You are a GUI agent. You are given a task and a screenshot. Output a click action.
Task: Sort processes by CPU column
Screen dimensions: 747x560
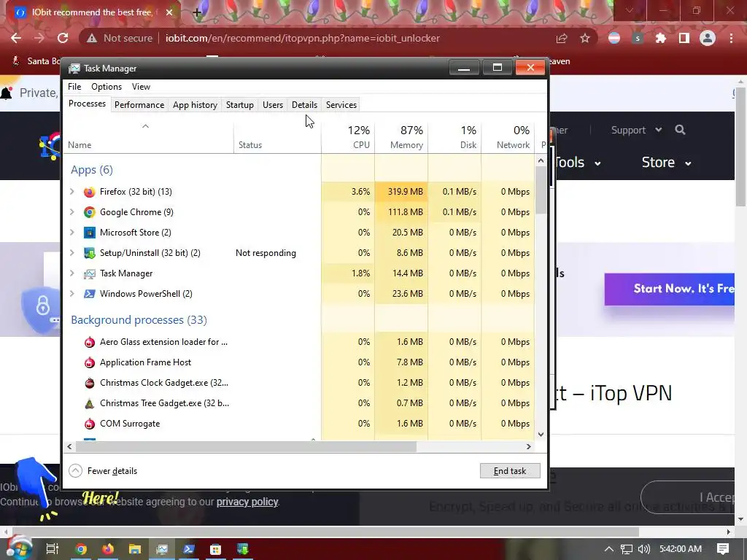(x=348, y=136)
